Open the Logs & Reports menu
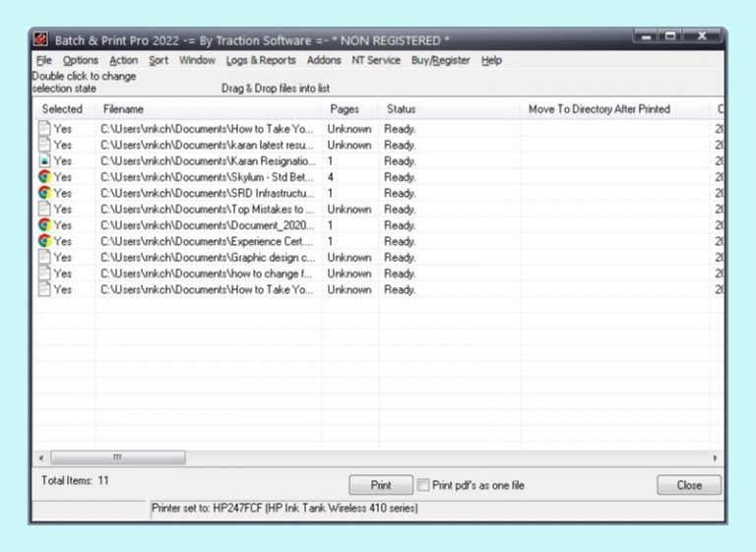Image resolution: width=756 pixels, height=552 pixels. coord(261,60)
